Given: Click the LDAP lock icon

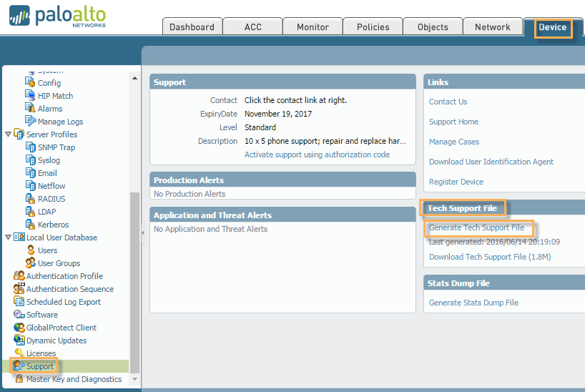Looking at the screenshot, I should (30, 211).
